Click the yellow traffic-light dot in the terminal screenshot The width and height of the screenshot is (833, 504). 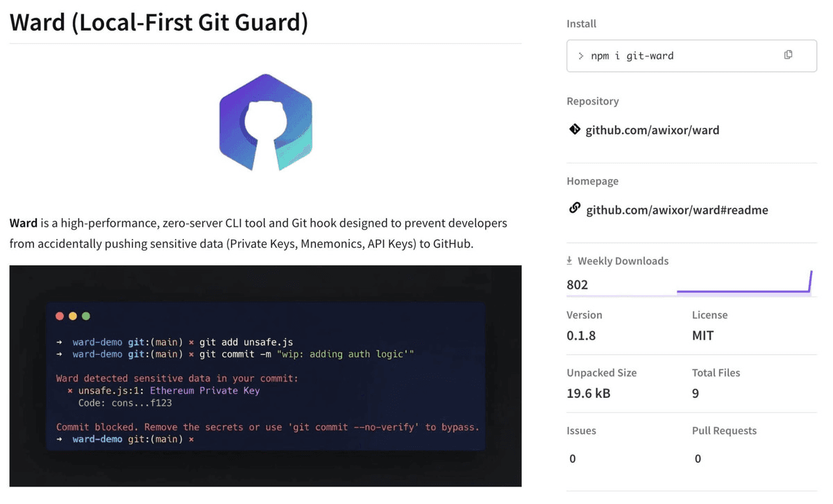point(71,315)
